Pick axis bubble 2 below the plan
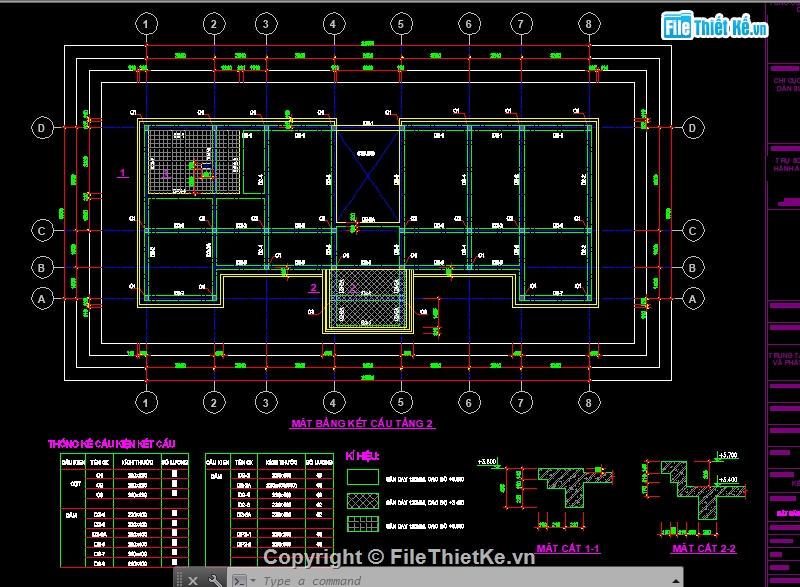The image size is (800, 587). (214, 403)
